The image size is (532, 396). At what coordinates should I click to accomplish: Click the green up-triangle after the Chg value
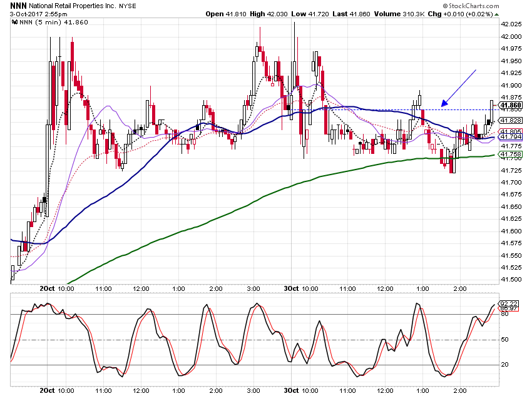(x=497, y=14)
